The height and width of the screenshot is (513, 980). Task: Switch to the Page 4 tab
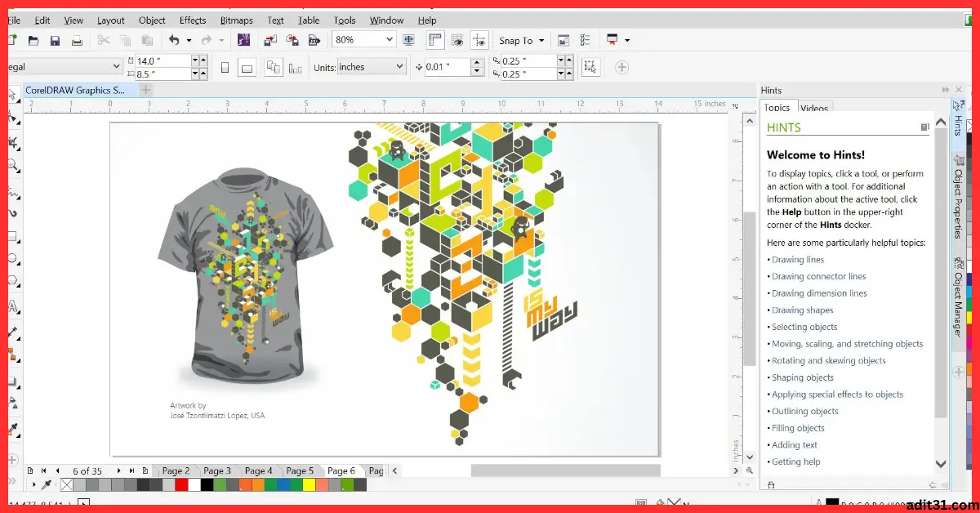pos(259,471)
